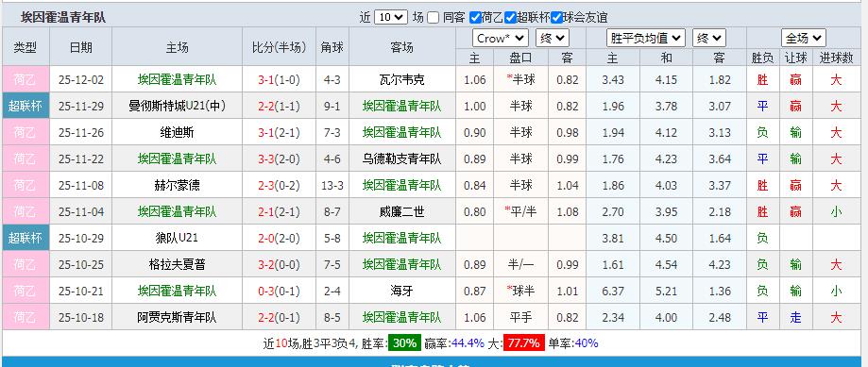The image size is (868, 367).
Task: Open 格拉夫夏普 team link
Action: pos(178,265)
